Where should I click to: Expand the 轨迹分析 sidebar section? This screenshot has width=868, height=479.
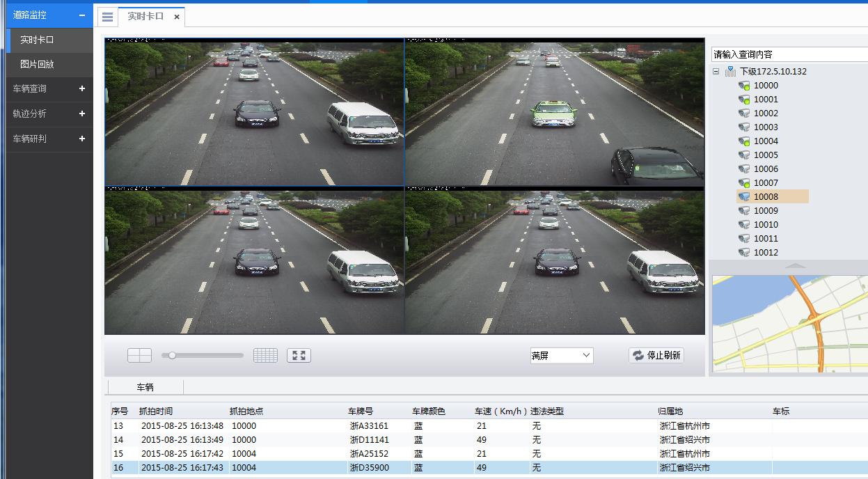point(82,113)
